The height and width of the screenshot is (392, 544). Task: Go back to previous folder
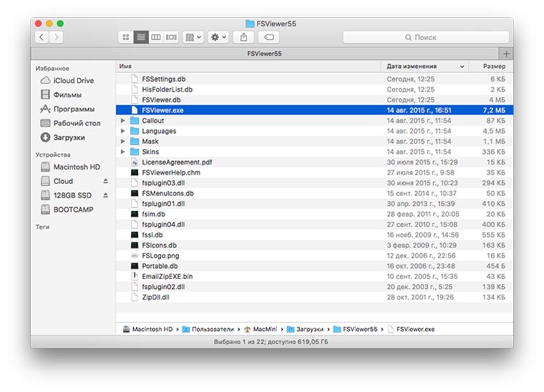(42, 36)
